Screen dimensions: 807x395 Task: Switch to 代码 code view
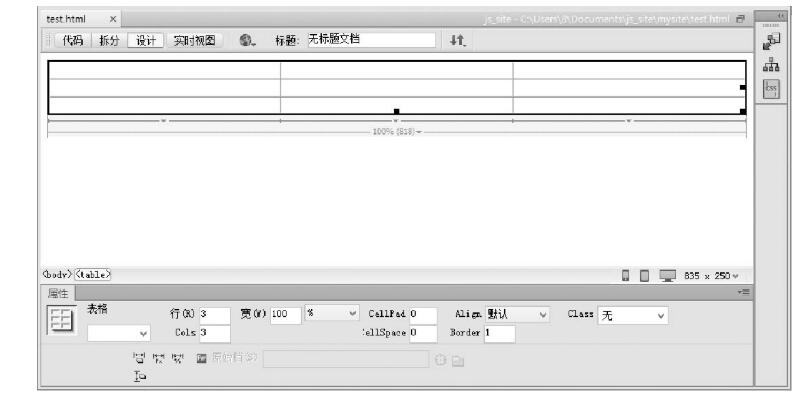[x=73, y=41]
